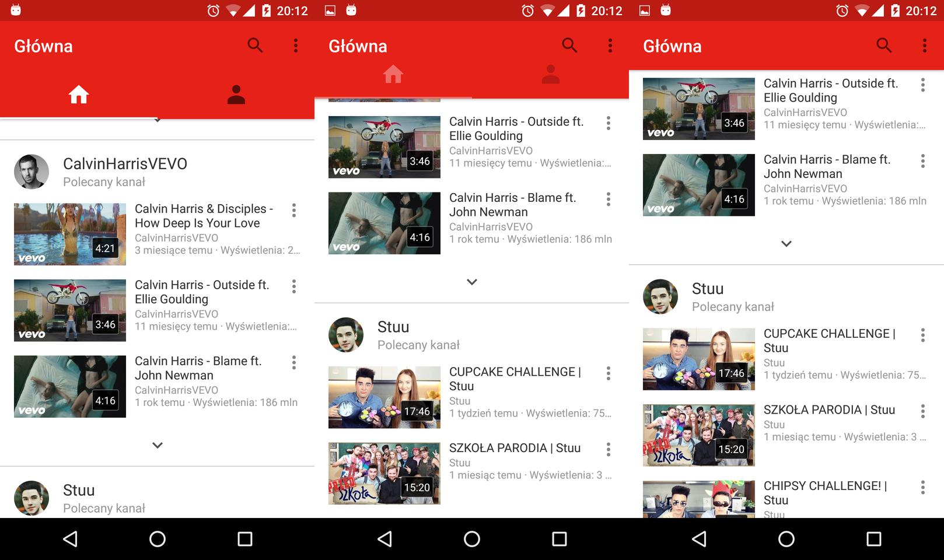The height and width of the screenshot is (560, 944).
Task: Tap the Stuu channel name in left screen
Action: pyautogui.click(x=79, y=491)
